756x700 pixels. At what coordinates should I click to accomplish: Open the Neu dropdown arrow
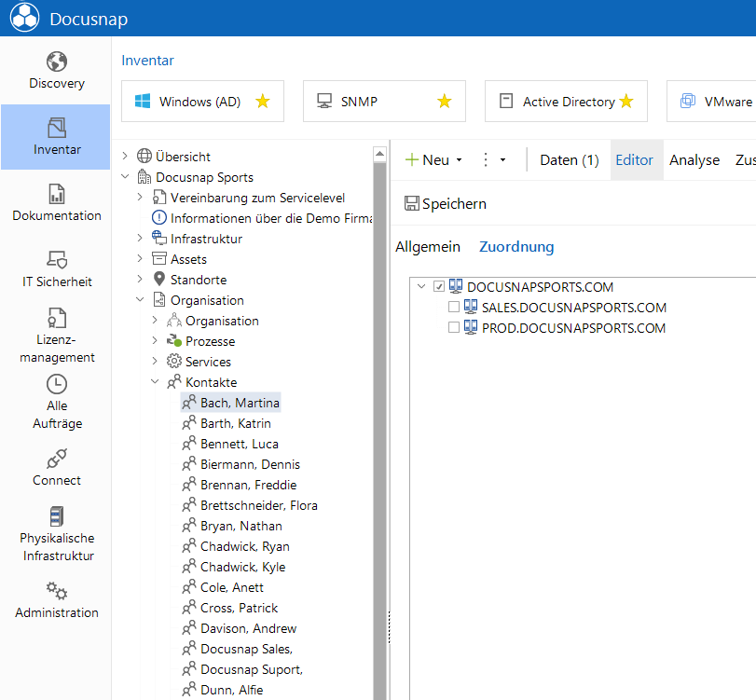[x=459, y=160]
